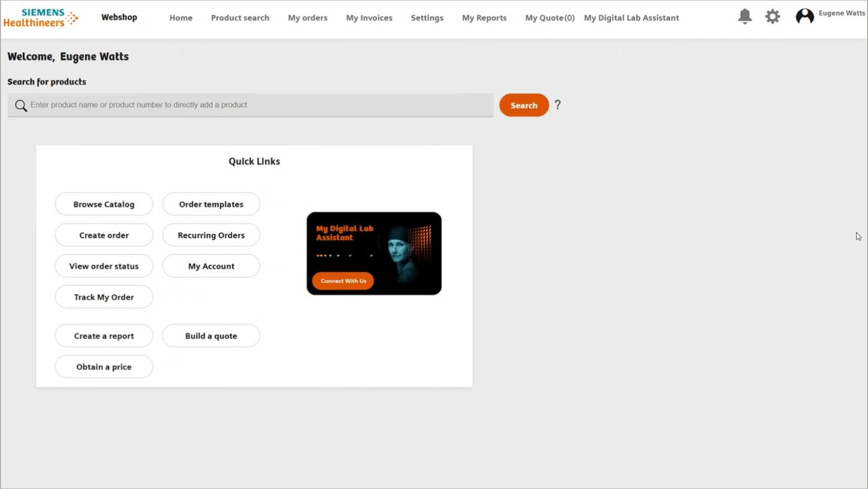View My Quote(0)

(x=549, y=17)
